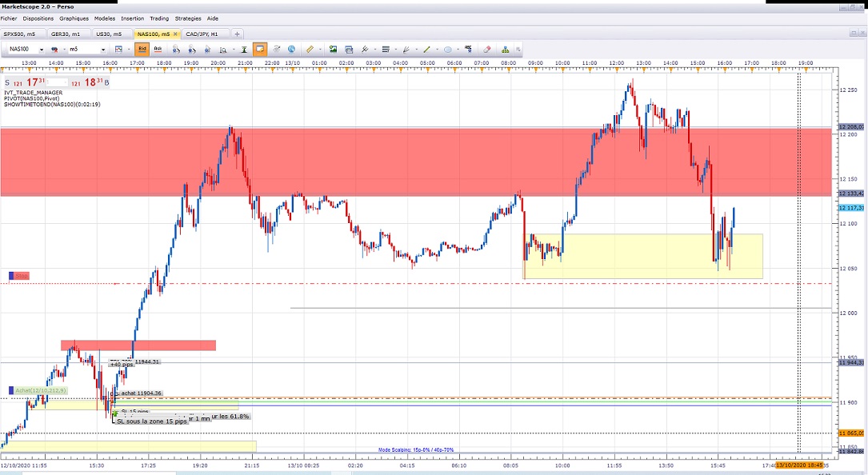Click the picture snapshot icon
Screen dimensions: 868x475
click(334, 50)
